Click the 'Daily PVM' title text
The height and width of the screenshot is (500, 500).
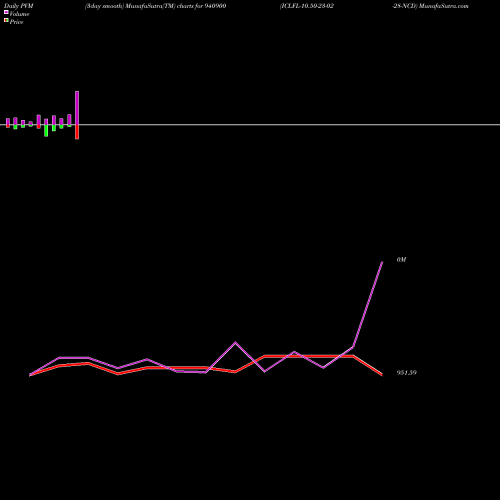19,6
